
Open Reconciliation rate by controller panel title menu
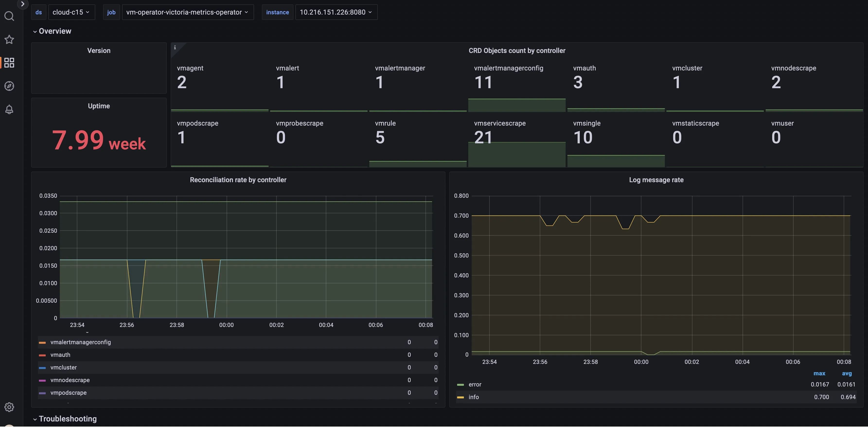click(x=238, y=180)
